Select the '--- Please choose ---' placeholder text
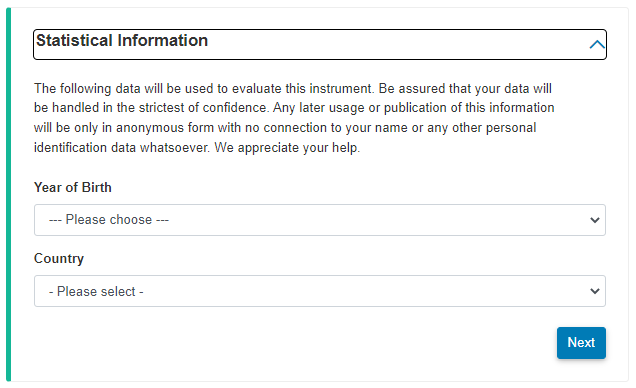Image resolution: width=636 pixels, height=388 pixels. 109,220
